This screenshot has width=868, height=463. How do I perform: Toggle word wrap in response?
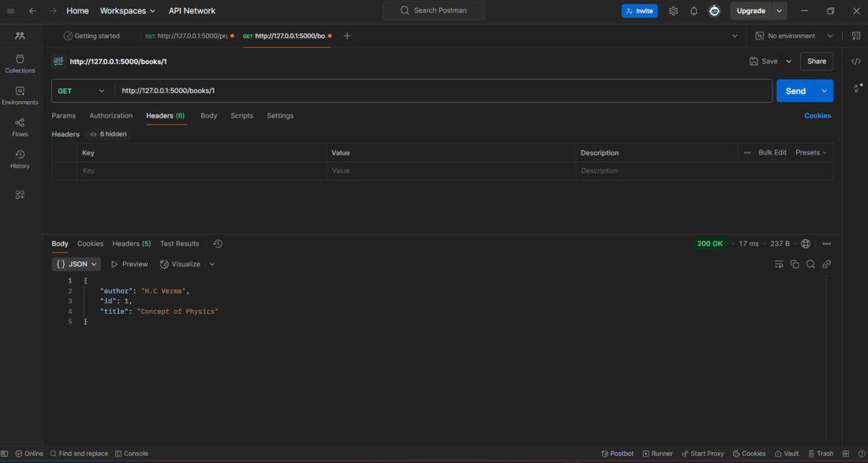point(778,264)
